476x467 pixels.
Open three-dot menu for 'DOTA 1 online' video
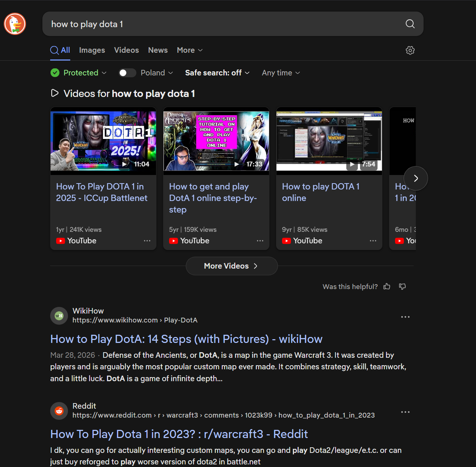tap(373, 241)
